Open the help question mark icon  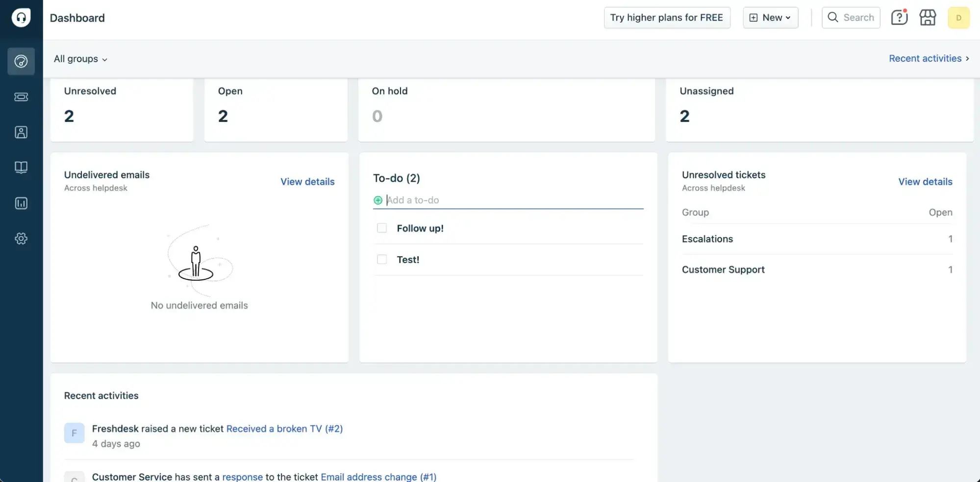point(899,17)
